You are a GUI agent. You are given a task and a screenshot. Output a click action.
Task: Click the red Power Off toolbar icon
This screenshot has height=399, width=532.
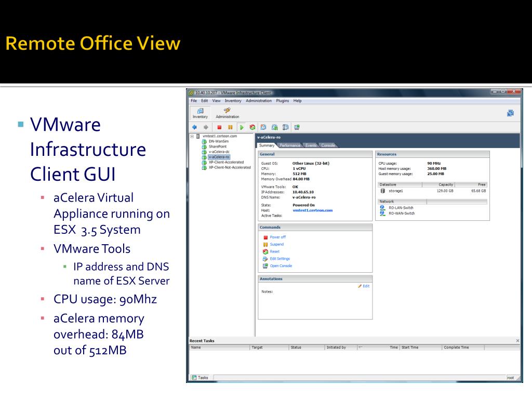click(x=219, y=127)
